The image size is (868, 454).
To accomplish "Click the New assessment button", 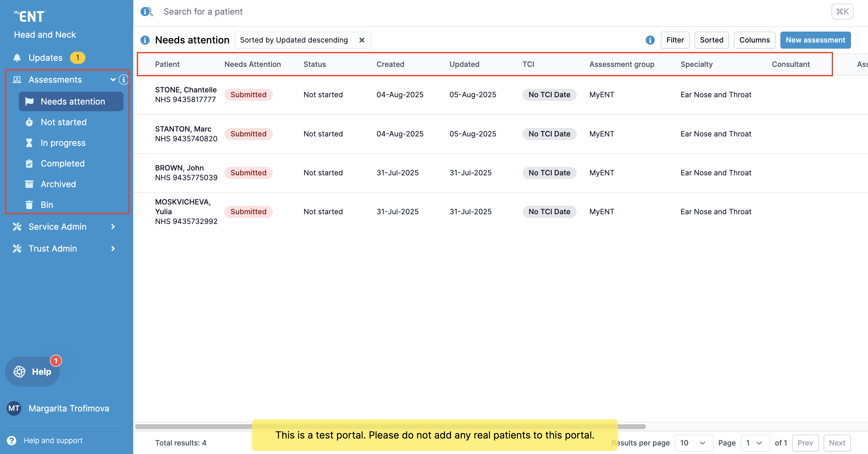I will click(x=815, y=40).
